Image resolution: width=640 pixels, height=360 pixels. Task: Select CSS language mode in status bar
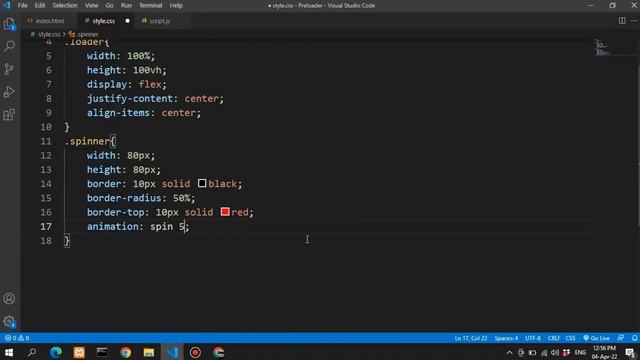(570, 338)
